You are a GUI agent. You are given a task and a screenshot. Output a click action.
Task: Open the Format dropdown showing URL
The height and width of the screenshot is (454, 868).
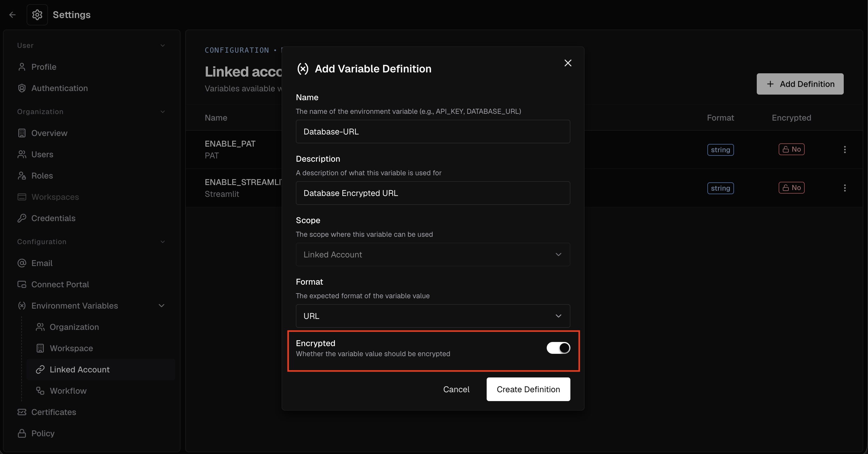tap(433, 316)
